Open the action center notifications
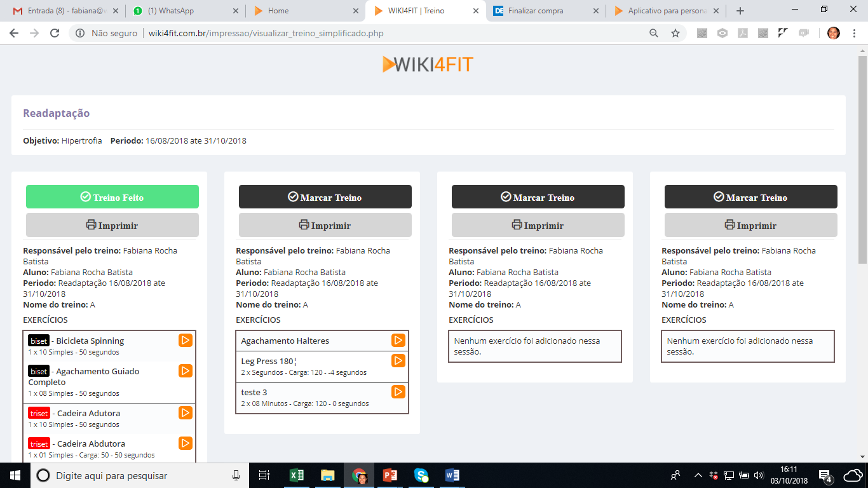868x488 pixels. click(x=826, y=476)
